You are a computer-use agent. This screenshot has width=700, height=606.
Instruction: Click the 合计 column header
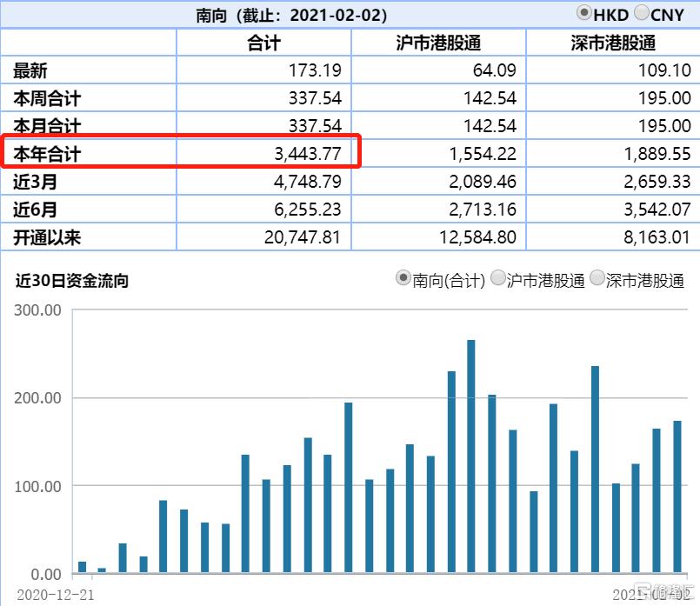point(263,43)
